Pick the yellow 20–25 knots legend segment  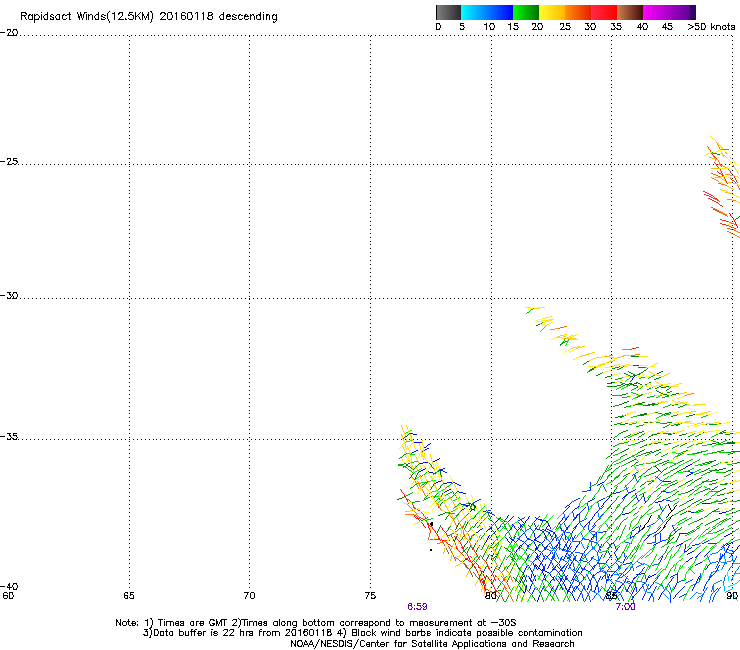pyautogui.click(x=552, y=12)
